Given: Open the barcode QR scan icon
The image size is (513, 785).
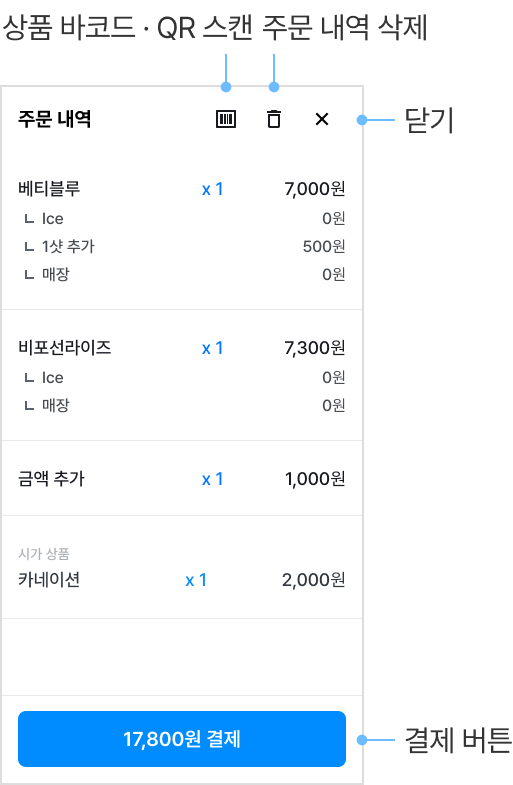Looking at the screenshot, I should (x=226, y=119).
